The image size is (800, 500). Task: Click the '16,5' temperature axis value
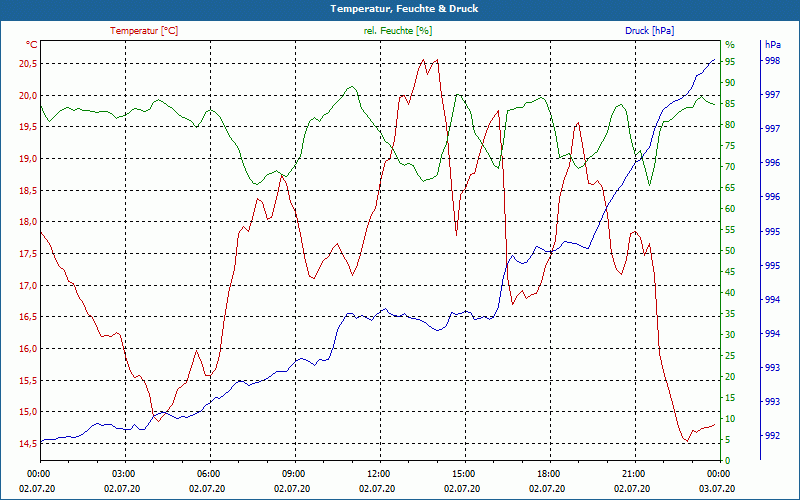[28, 317]
